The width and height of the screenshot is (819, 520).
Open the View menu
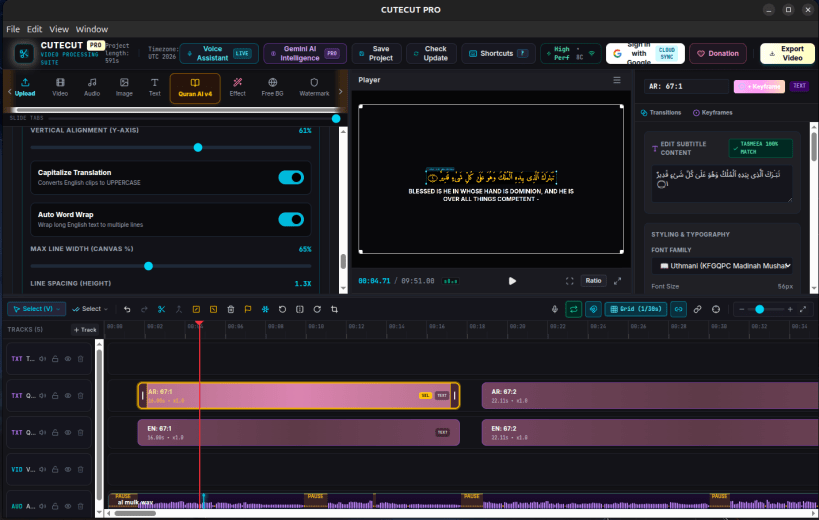(x=59, y=29)
